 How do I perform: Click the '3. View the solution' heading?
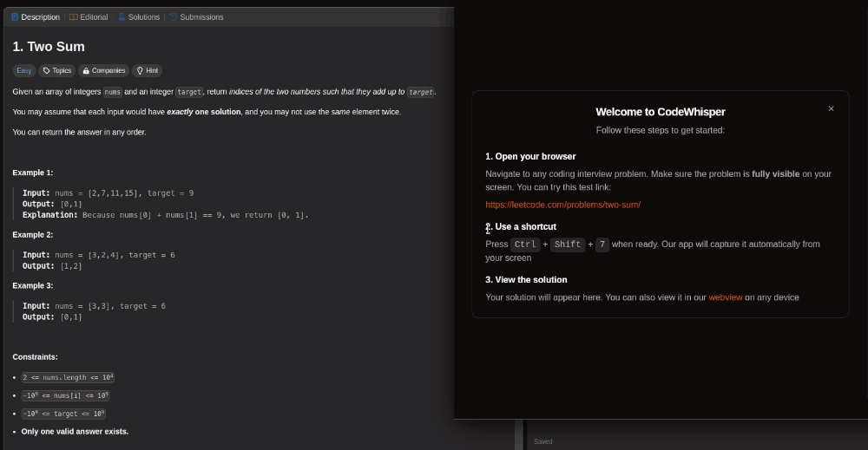tap(526, 280)
